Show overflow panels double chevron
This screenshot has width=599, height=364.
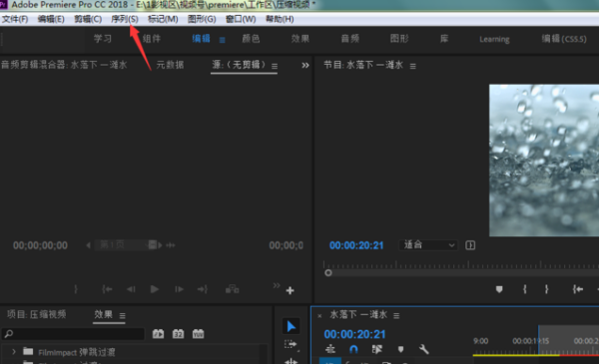click(304, 65)
